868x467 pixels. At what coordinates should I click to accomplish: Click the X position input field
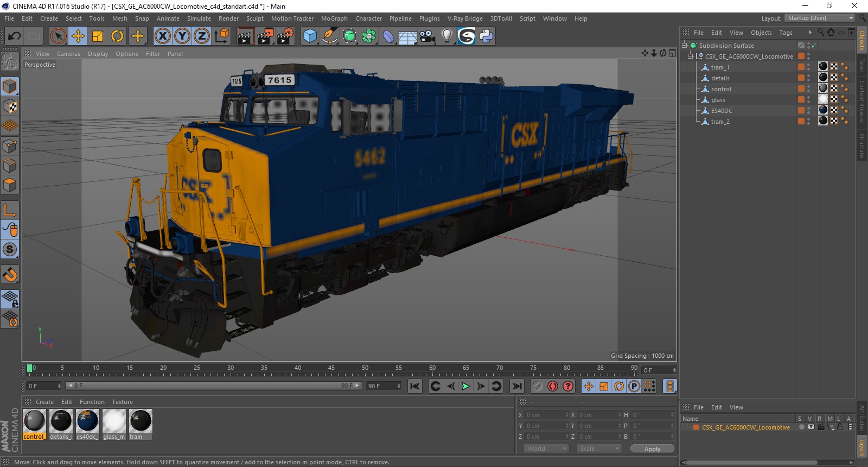point(546,415)
